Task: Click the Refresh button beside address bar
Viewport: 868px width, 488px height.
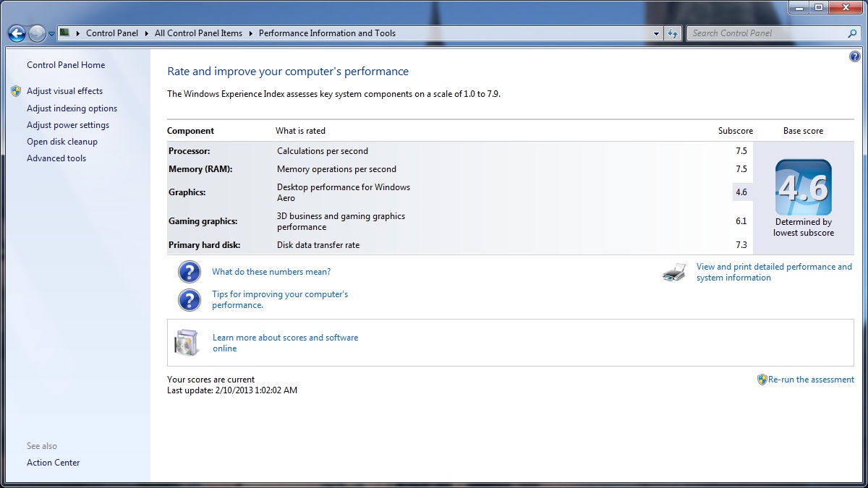Action: pos(673,33)
